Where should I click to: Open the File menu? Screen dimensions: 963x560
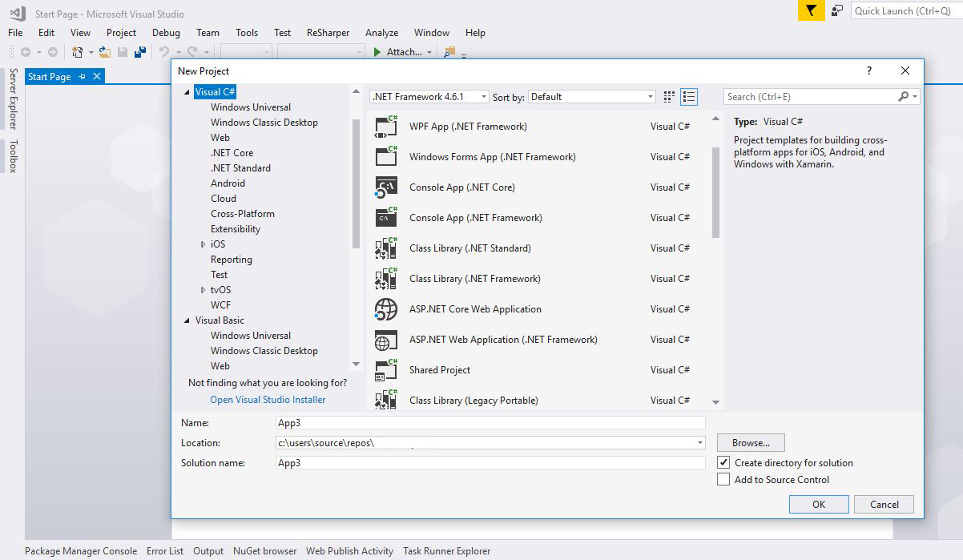[x=15, y=33]
